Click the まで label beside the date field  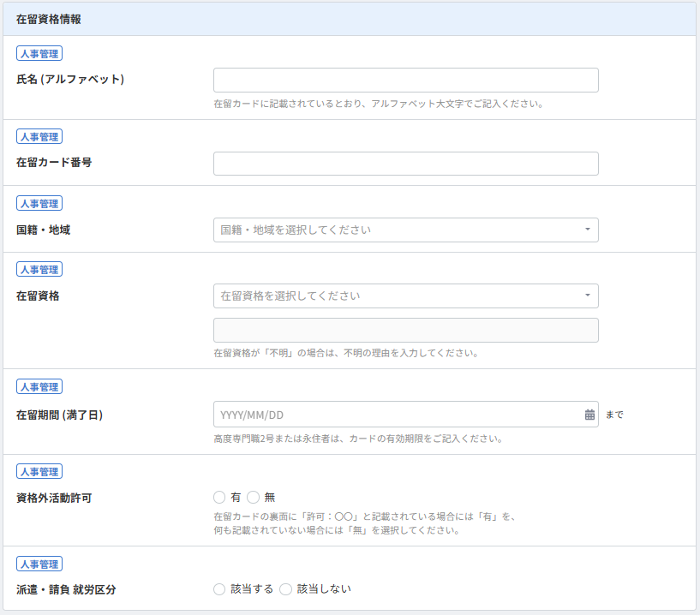614,415
